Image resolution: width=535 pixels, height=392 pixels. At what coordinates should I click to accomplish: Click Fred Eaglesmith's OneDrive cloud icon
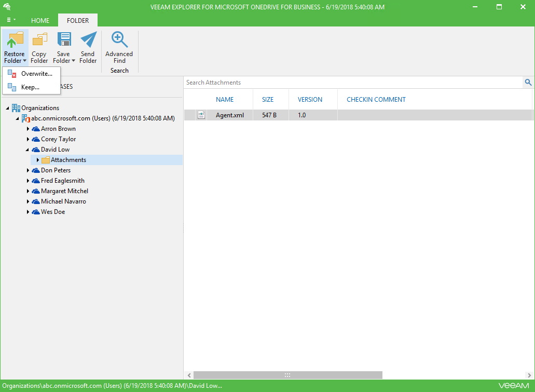coord(36,181)
